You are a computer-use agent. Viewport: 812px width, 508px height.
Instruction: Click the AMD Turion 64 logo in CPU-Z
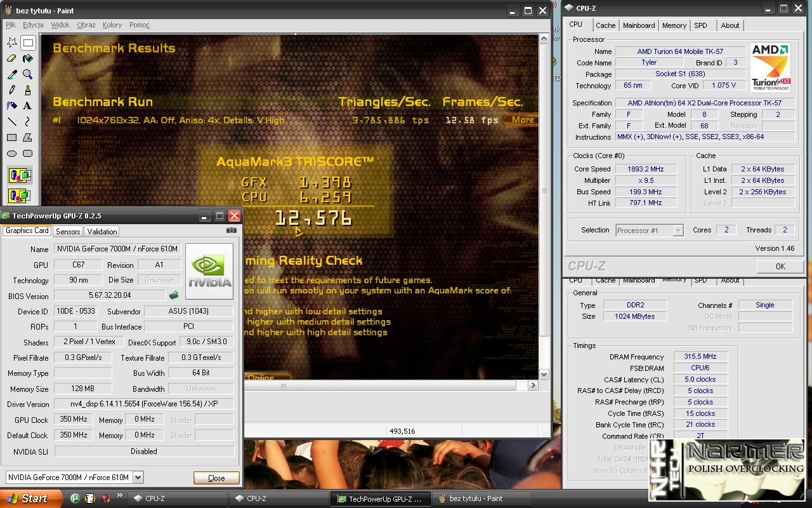click(x=770, y=67)
